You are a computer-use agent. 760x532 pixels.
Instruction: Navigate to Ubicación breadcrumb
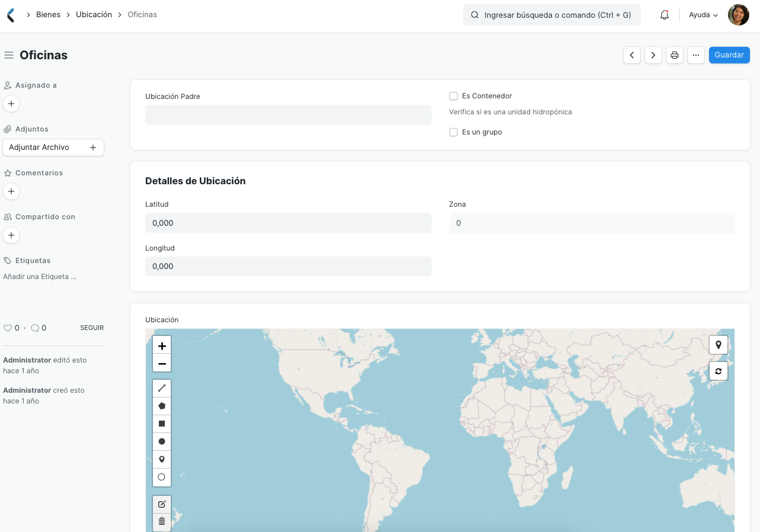(94, 15)
